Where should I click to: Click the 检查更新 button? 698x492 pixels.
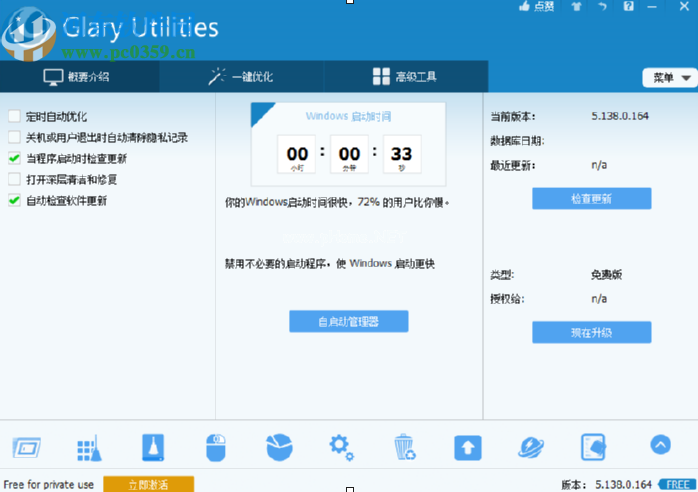tap(591, 199)
